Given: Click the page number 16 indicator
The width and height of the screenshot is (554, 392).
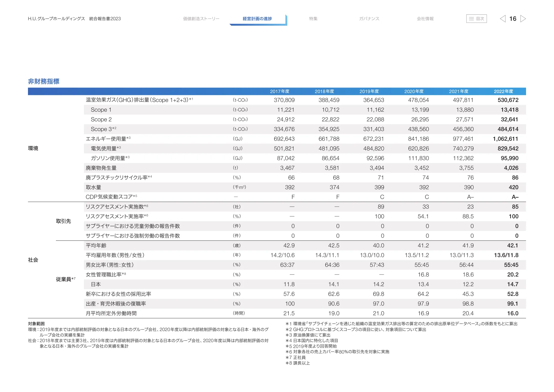Looking at the screenshot, I should [513, 19].
